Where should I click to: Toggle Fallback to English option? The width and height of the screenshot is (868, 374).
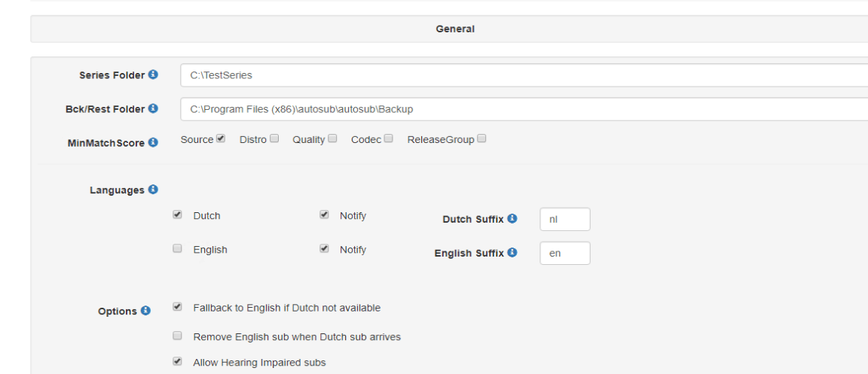point(177,307)
